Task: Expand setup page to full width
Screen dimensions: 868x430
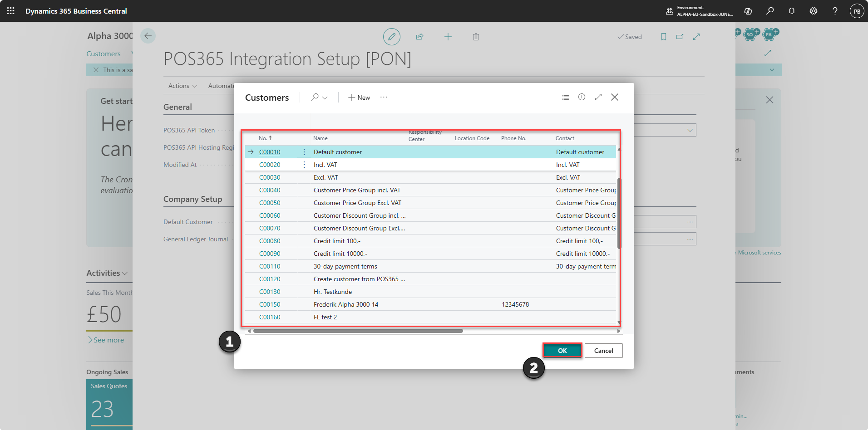Action: pos(696,37)
